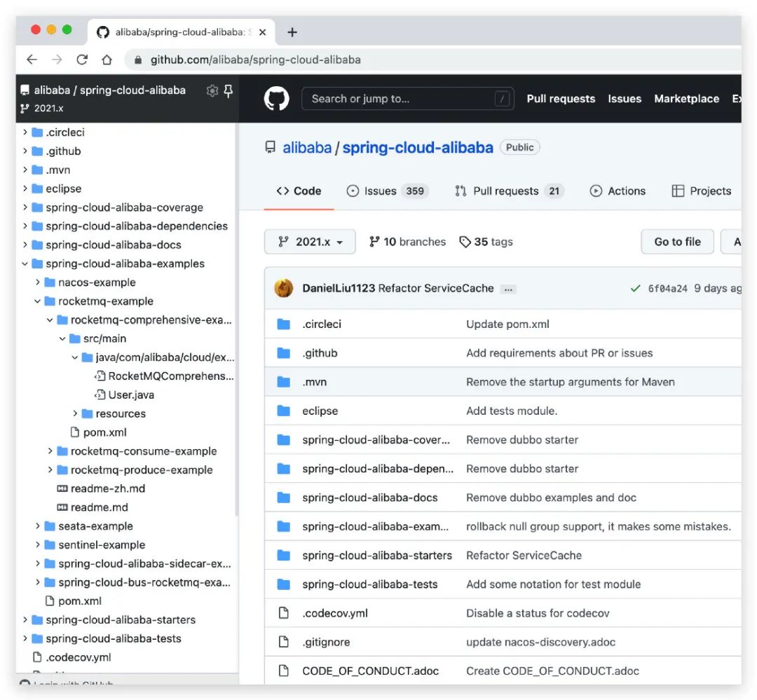This screenshot has width=757, height=700.
Task: Focus the Search or jump to field
Action: coord(400,99)
